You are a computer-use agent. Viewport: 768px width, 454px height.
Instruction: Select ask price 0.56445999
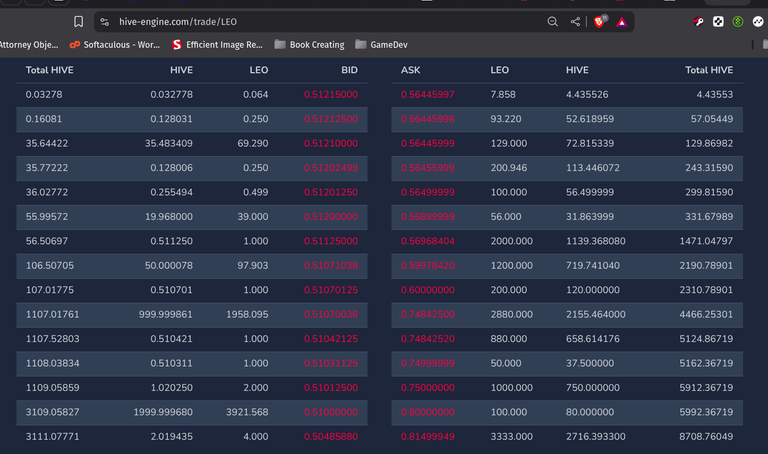428,143
